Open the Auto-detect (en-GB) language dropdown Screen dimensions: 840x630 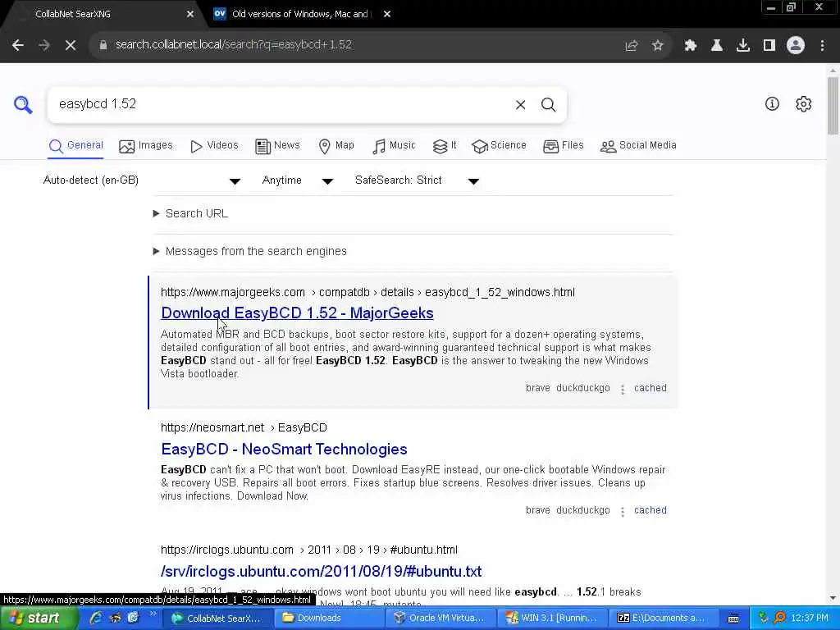142,180
